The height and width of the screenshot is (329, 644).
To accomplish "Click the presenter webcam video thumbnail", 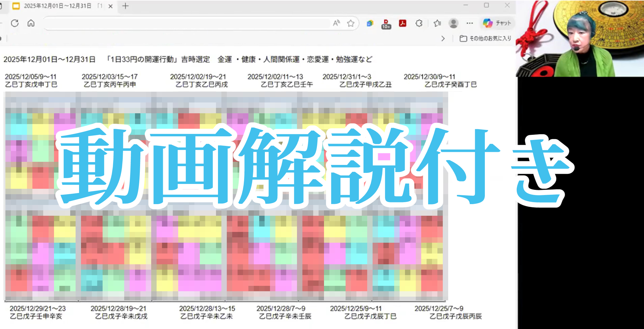I will pos(580,38).
